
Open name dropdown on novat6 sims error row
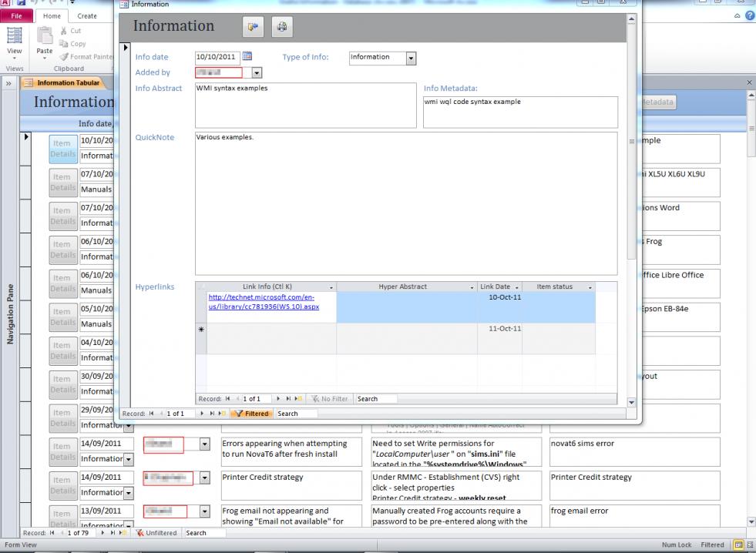pyautogui.click(x=204, y=444)
